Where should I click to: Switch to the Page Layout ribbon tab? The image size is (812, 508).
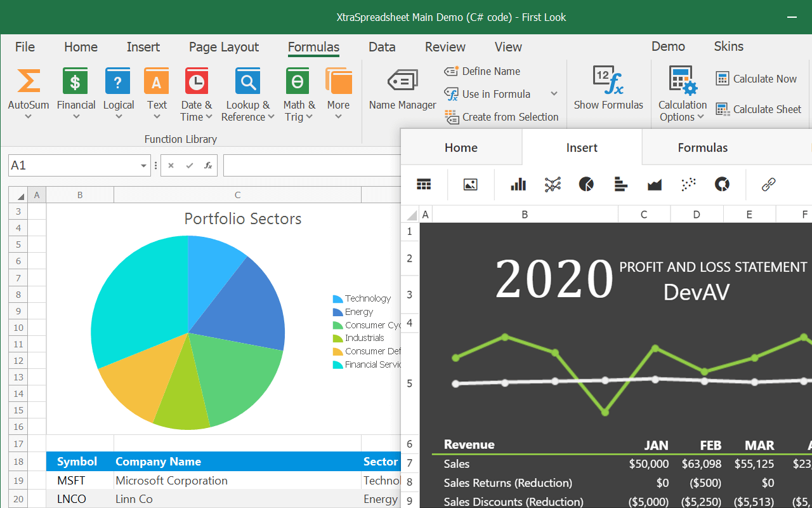coord(223,47)
